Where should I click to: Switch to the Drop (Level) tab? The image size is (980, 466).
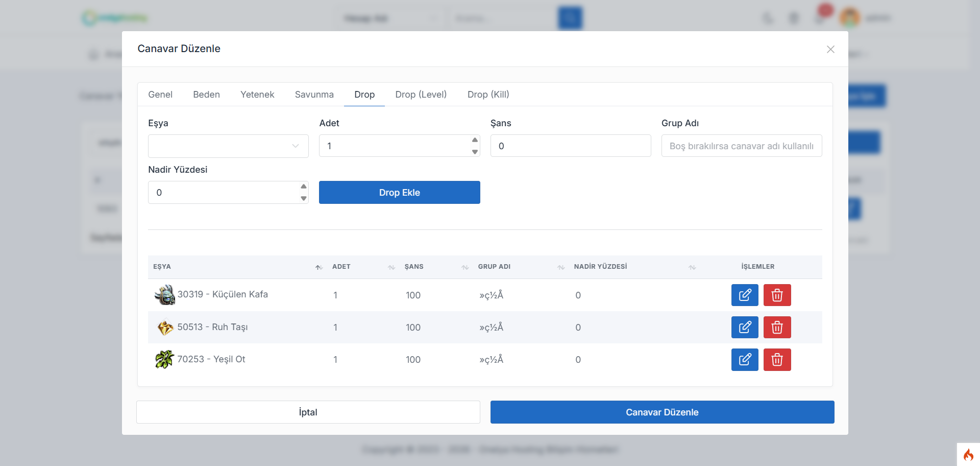(x=421, y=95)
